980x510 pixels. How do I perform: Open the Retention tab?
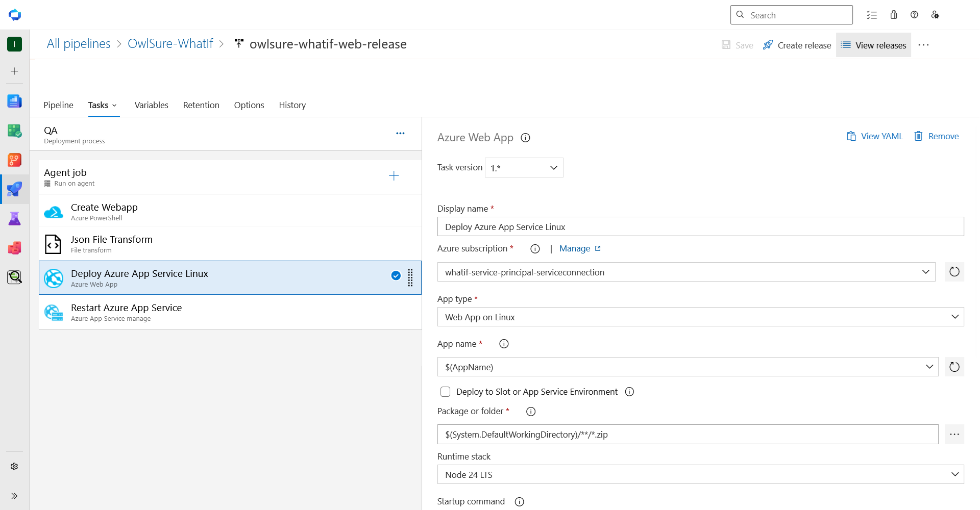coord(201,105)
